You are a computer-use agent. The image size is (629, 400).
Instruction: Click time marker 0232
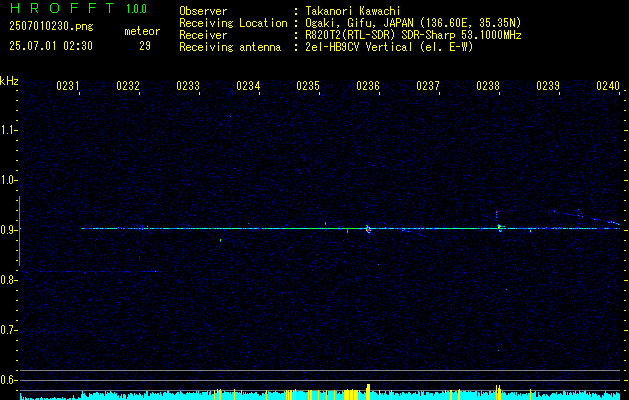point(128,86)
